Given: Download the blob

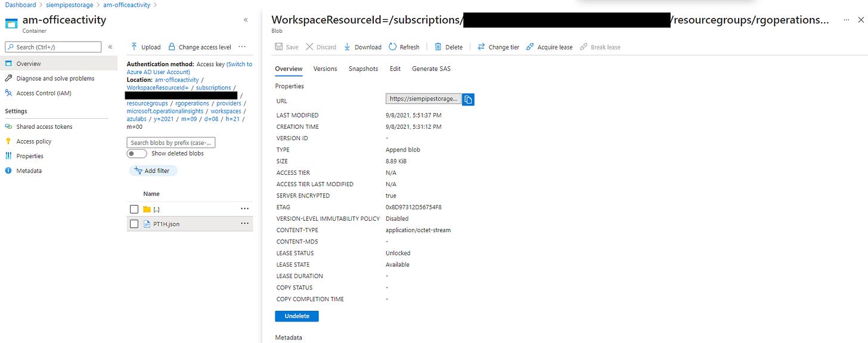Looking at the screenshot, I should click(x=362, y=47).
